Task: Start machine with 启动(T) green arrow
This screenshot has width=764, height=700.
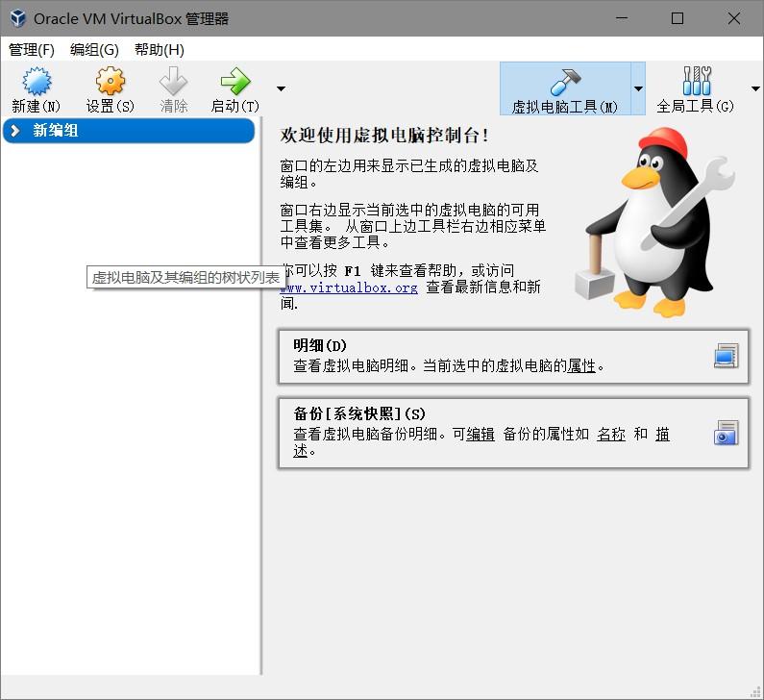Action: [x=235, y=81]
